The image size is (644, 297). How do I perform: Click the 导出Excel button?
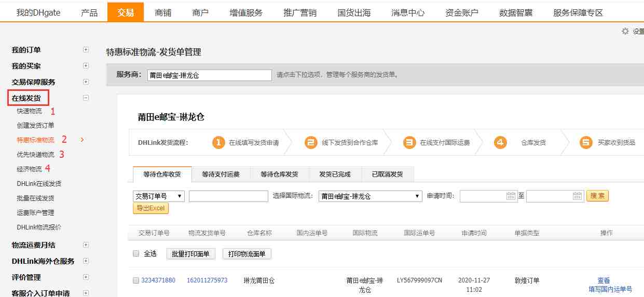pyautogui.click(x=151, y=208)
